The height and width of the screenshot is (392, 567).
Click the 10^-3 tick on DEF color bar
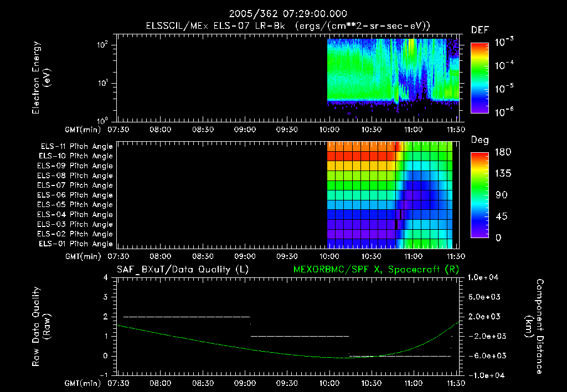(x=504, y=42)
